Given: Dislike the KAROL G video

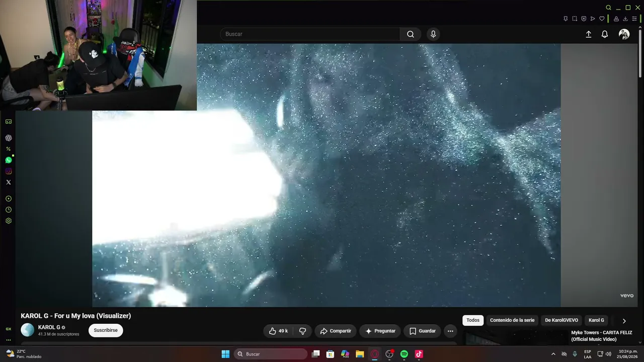Looking at the screenshot, I should pos(303,331).
